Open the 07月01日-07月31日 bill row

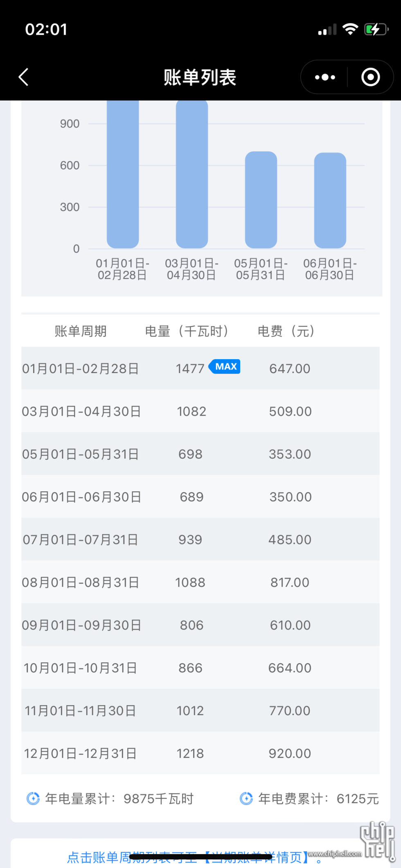coord(200,540)
